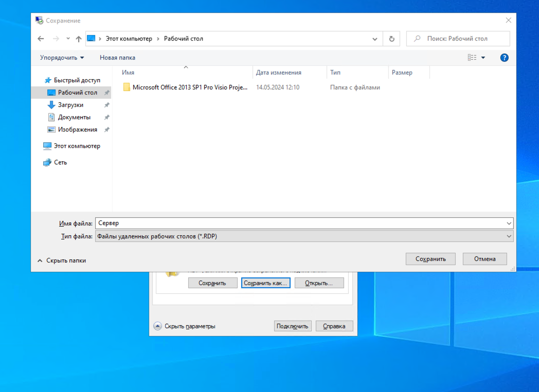Click the view mode icon
The image size is (539, 392).
472,58
